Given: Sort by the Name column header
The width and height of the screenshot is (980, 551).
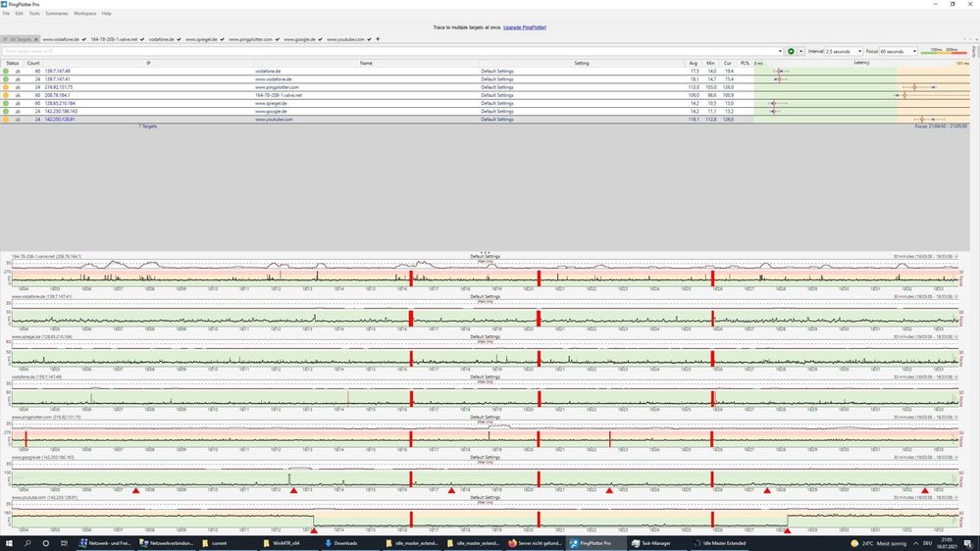Looking at the screenshot, I should coord(366,63).
